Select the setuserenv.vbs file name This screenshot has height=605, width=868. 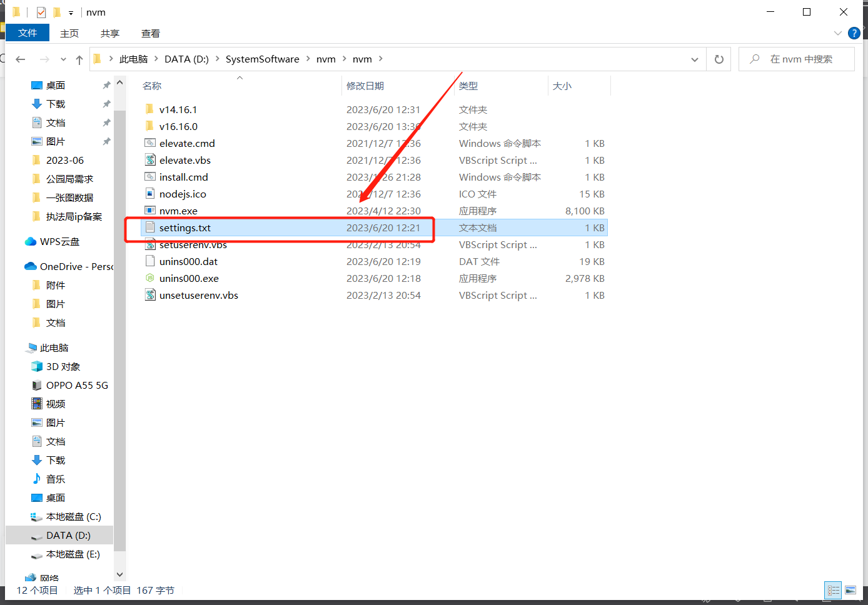point(193,245)
